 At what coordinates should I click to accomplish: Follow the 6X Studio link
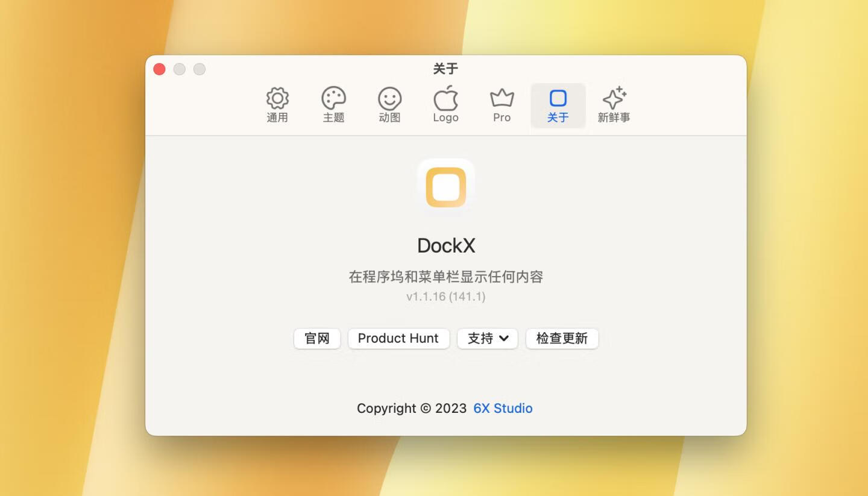503,408
